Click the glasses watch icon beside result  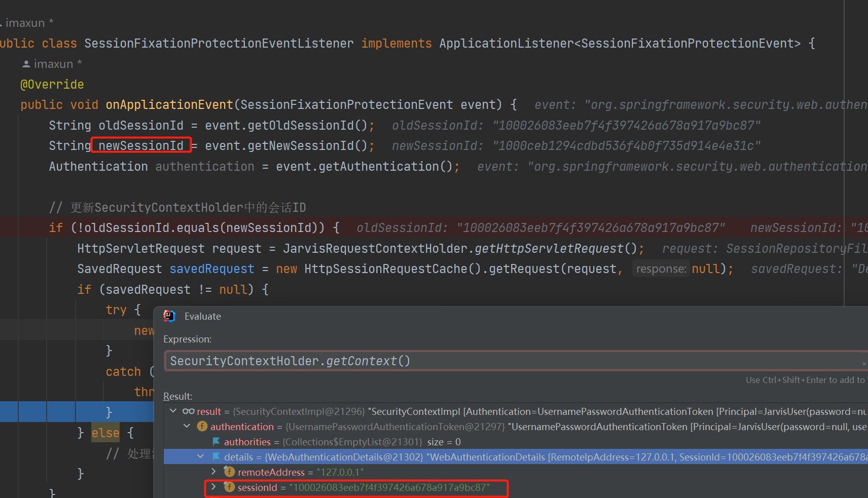click(x=188, y=411)
